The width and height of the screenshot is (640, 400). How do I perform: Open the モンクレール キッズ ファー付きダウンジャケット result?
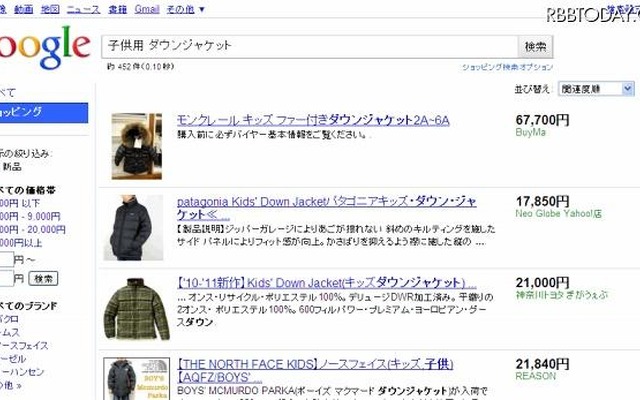click(313, 120)
